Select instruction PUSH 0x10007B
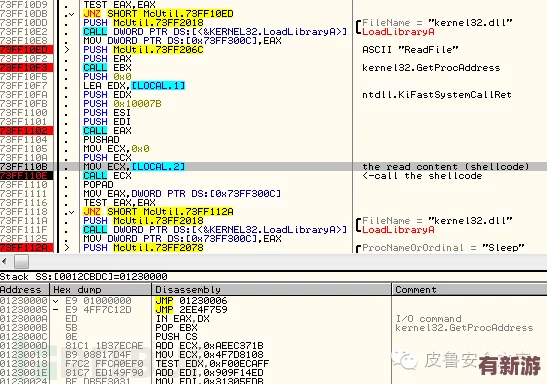The width and height of the screenshot is (547, 384). tap(122, 104)
